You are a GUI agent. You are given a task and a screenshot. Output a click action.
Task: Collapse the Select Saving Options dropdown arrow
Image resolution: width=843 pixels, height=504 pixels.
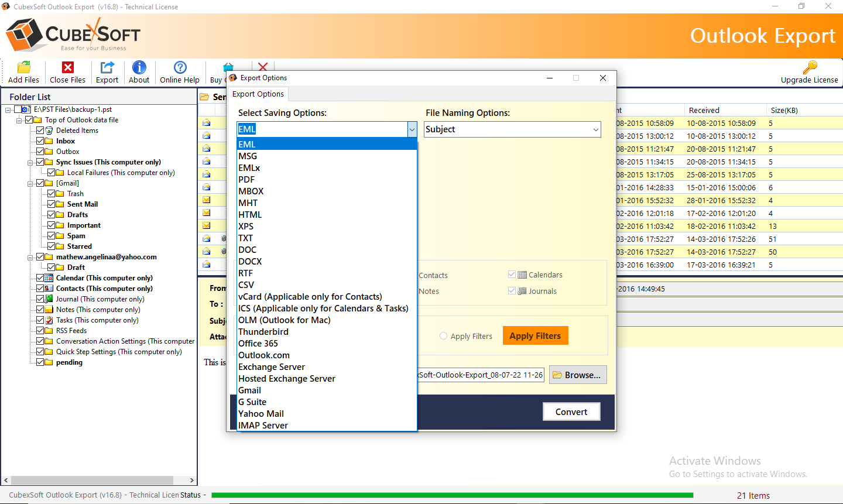[x=412, y=129]
